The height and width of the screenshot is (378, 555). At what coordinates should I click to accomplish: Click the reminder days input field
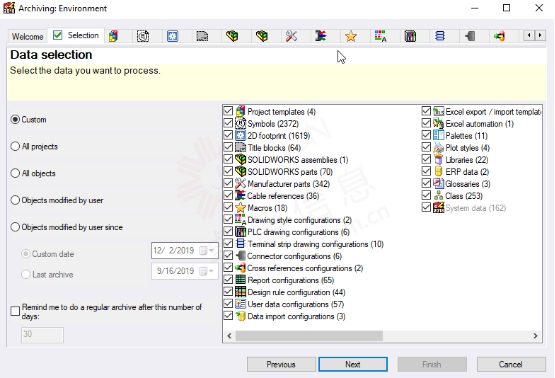[x=42, y=335]
